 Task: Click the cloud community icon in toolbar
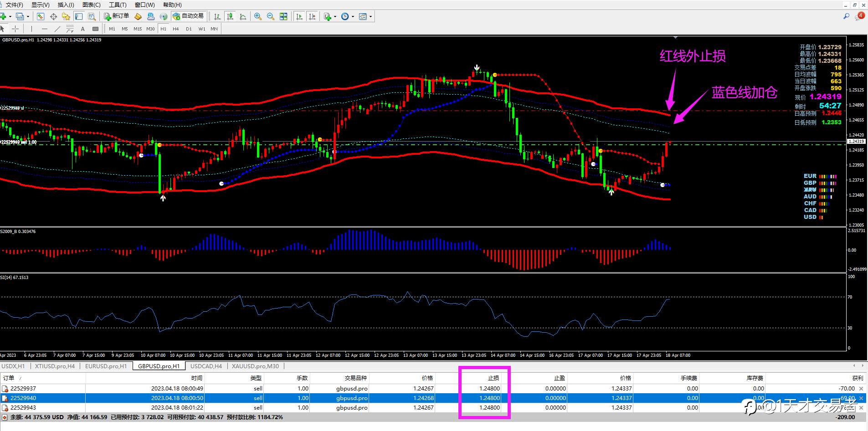[x=151, y=16]
